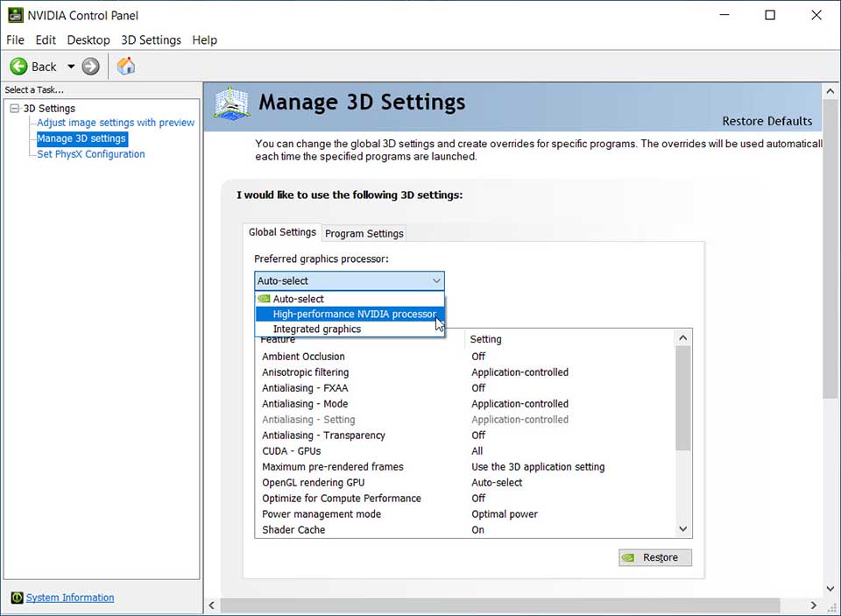Click the main panel scroll up arrow
The image size is (841, 616).
[x=830, y=91]
